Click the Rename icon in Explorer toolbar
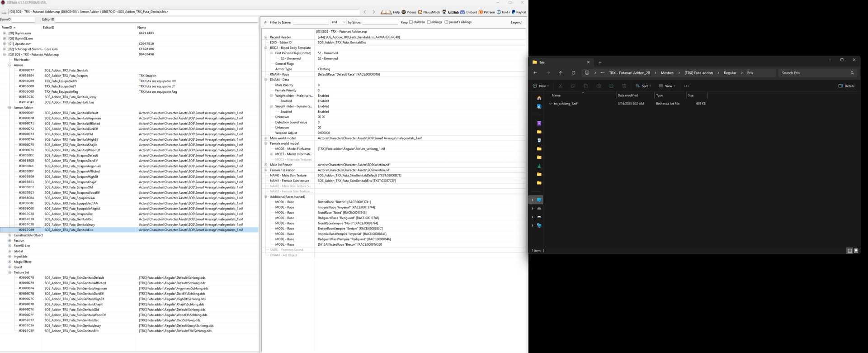Image resolution: width=868 pixels, height=353 pixels. click(599, 86)
